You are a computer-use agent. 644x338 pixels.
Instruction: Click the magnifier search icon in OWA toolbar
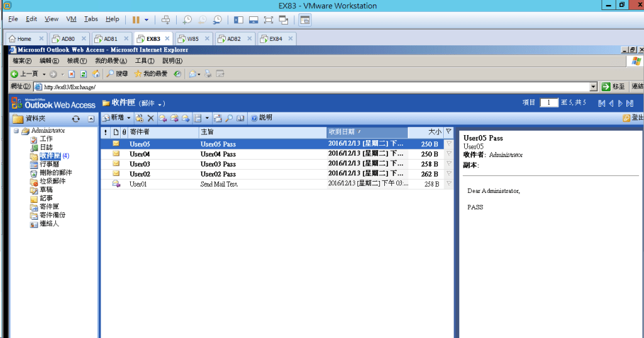[x=230, y=118]
